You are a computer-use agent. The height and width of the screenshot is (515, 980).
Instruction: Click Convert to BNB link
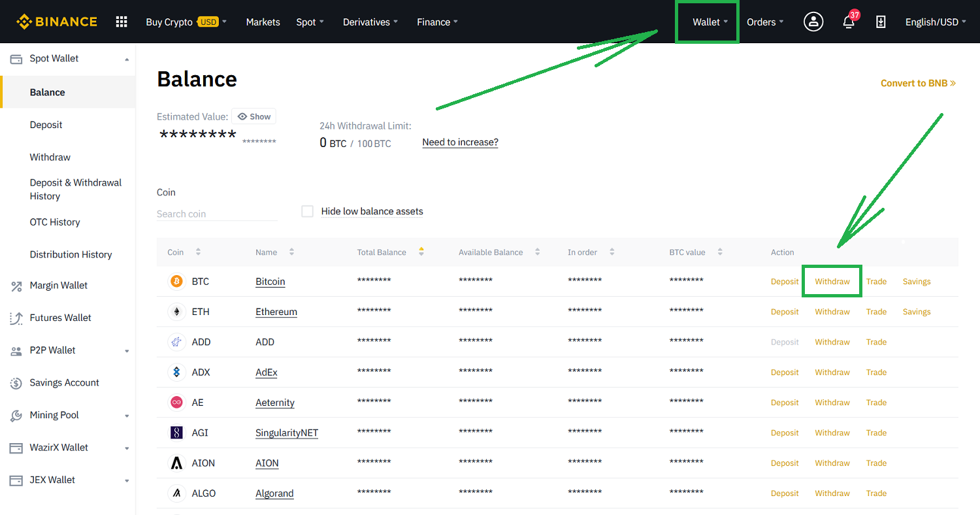(918, 83)
